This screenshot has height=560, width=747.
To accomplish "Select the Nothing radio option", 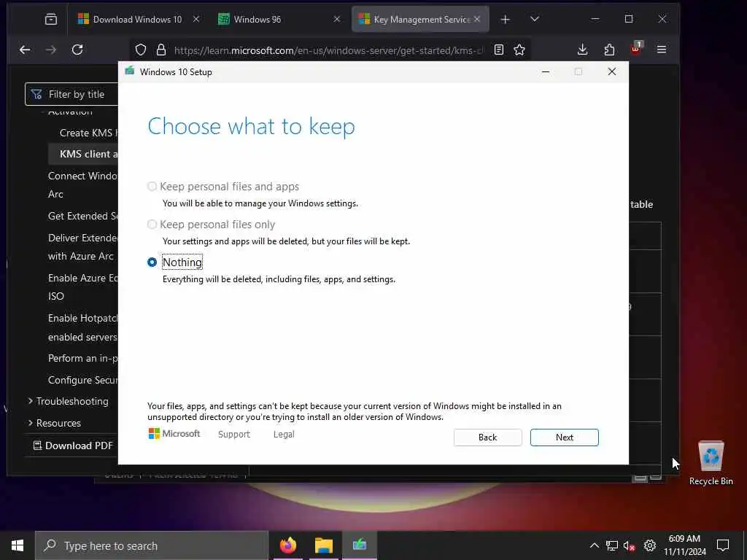I will coord(152,262).
